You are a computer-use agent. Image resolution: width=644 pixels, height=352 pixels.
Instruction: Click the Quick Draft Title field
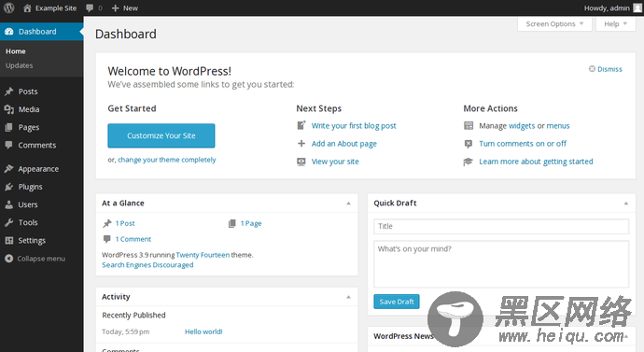pos(501,226)
